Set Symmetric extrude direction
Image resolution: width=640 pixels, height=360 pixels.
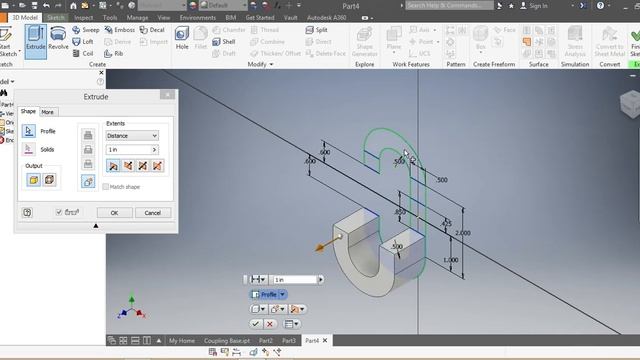point(142,166)
